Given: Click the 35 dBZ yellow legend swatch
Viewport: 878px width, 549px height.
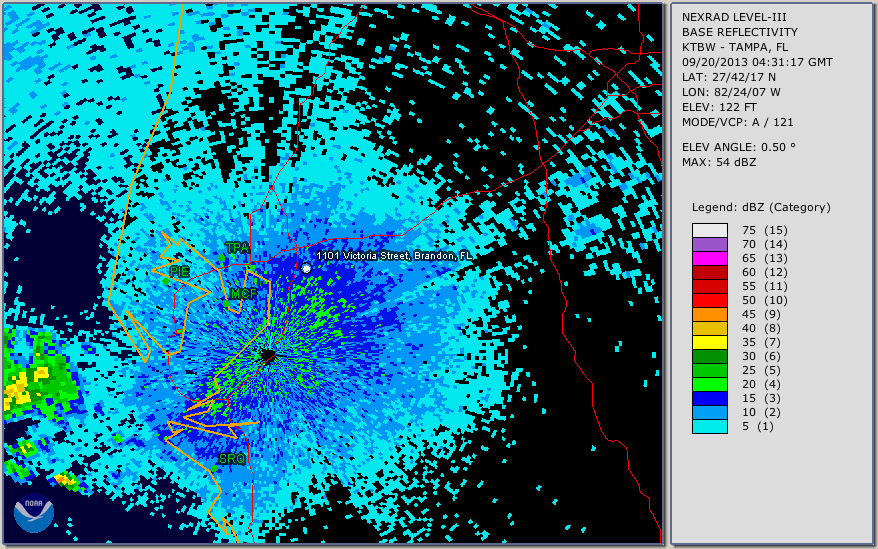Looking at the screenshot, I should 709,342.
